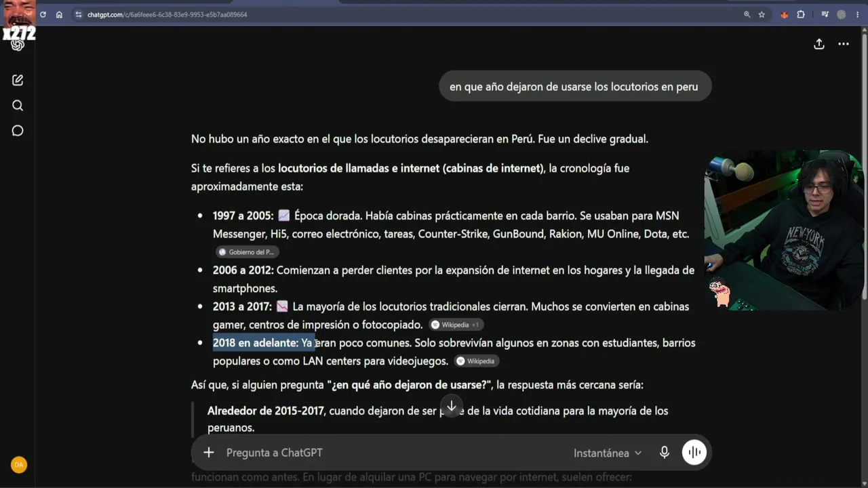Launch voice mode with the waveform button
868x488 pixels.
pos(694,452)
